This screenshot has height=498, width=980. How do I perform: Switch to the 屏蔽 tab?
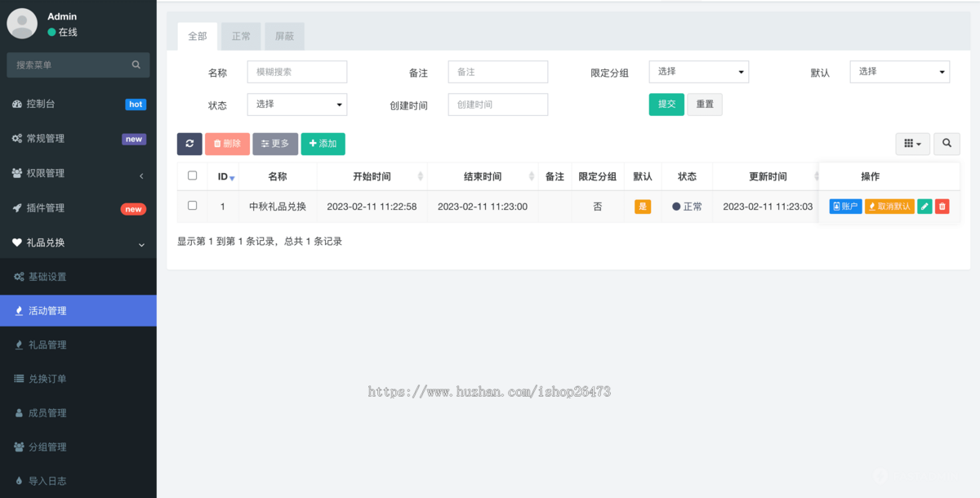point(284,37)
